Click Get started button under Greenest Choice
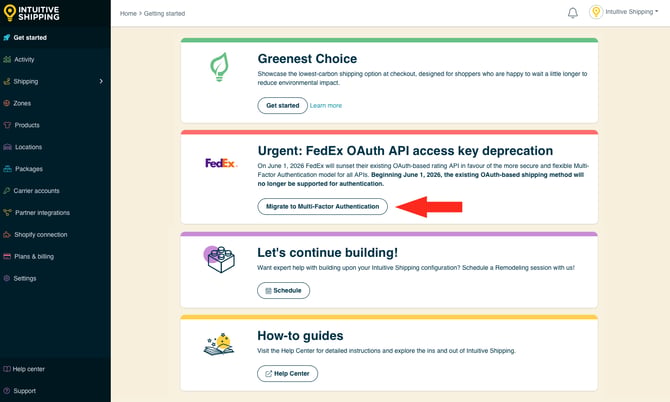This screenshot has height=402, width=670. click(282, 106)
